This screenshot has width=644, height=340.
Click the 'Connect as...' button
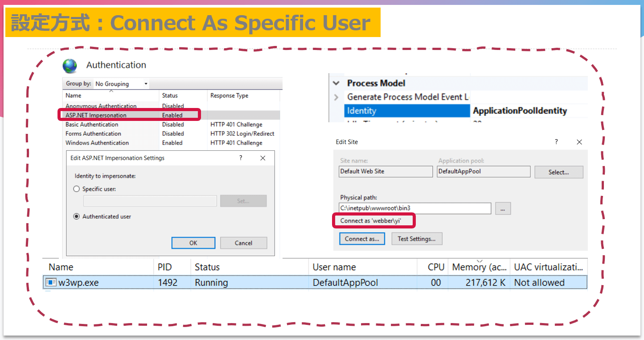pyautogui.click(x=362, y=238)
